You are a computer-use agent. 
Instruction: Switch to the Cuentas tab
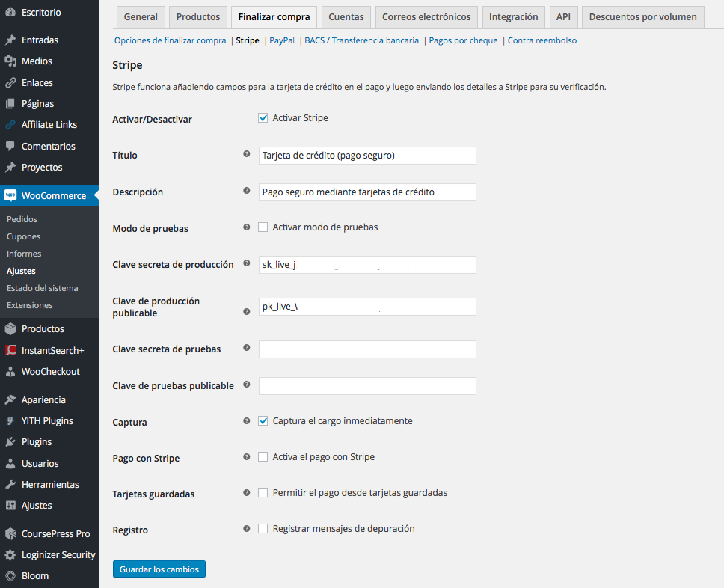coord(346,17)
